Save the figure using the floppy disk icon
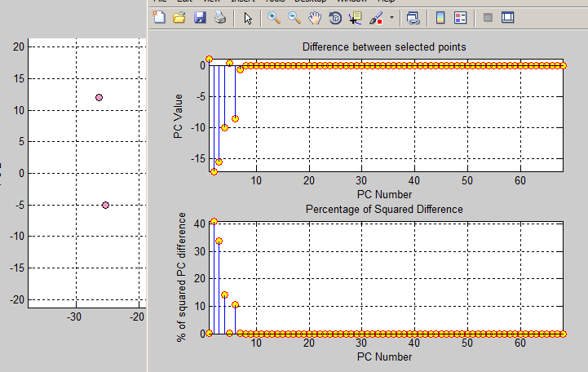Image resolution: width=588 pixels, height=372 pixels. (200, 17)
